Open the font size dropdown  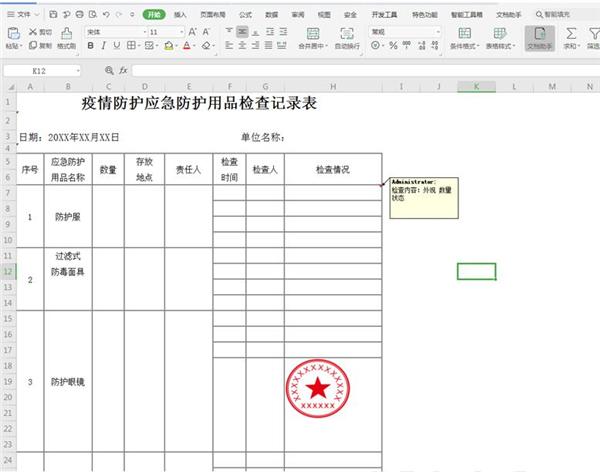coord(181,32)
